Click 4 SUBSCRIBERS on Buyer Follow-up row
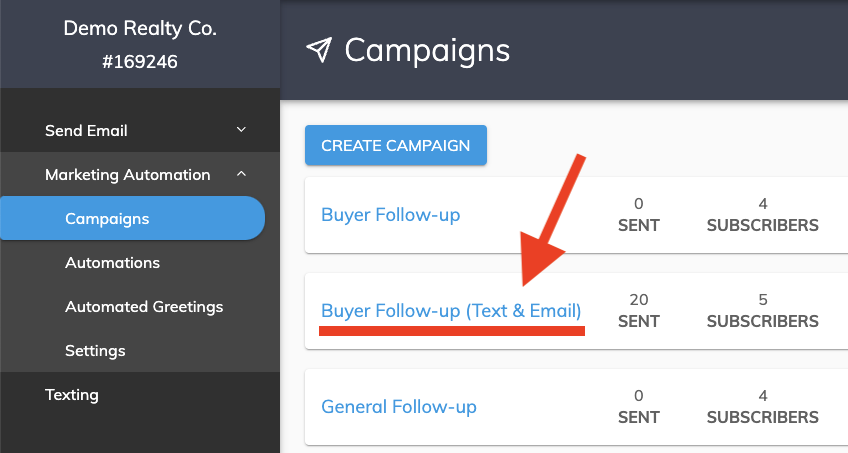 pos(763,215)
